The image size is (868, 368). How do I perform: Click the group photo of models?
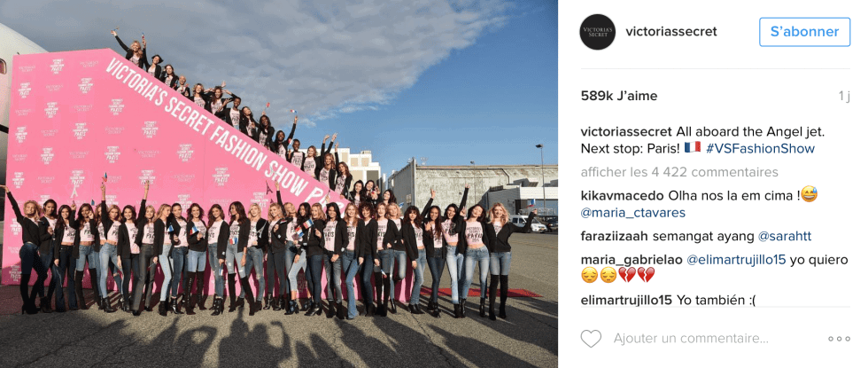point(279,184)
